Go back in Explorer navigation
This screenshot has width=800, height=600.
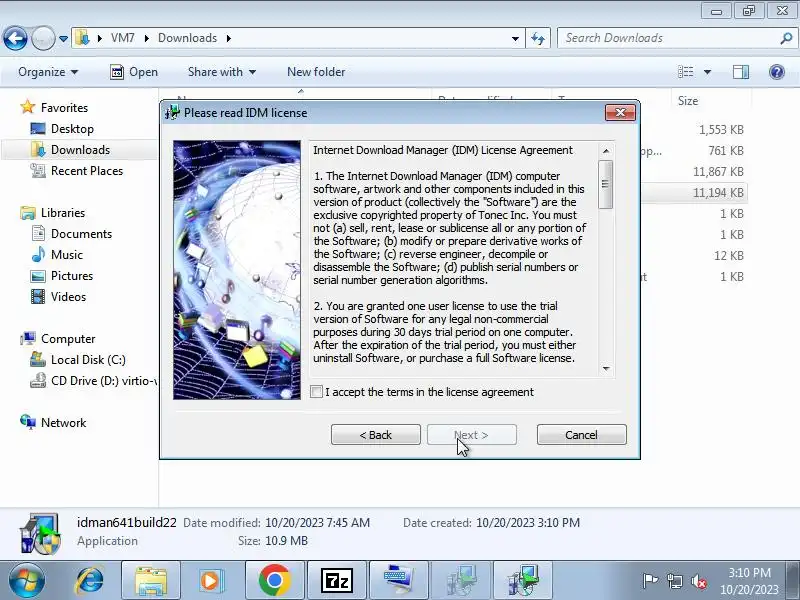coord(15,38)
